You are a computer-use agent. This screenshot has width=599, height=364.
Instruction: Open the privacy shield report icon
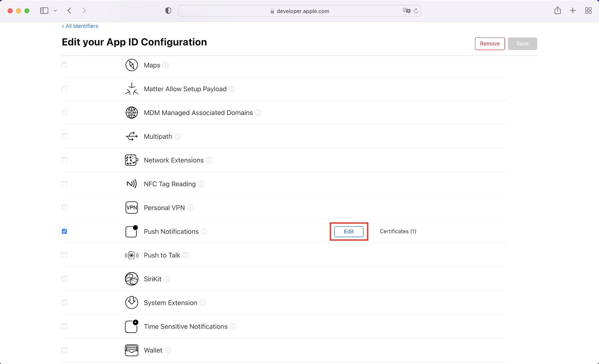(x=168, y=11)
